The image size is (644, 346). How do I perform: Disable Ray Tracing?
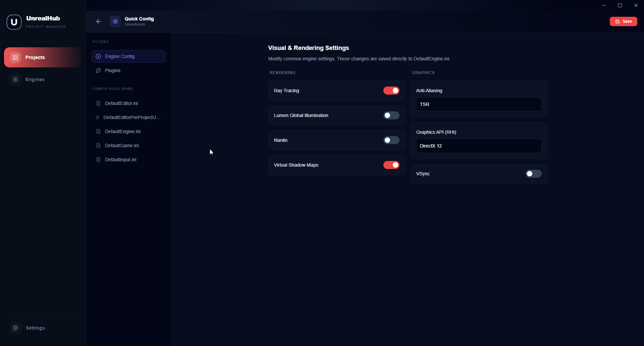coord(391,91)
